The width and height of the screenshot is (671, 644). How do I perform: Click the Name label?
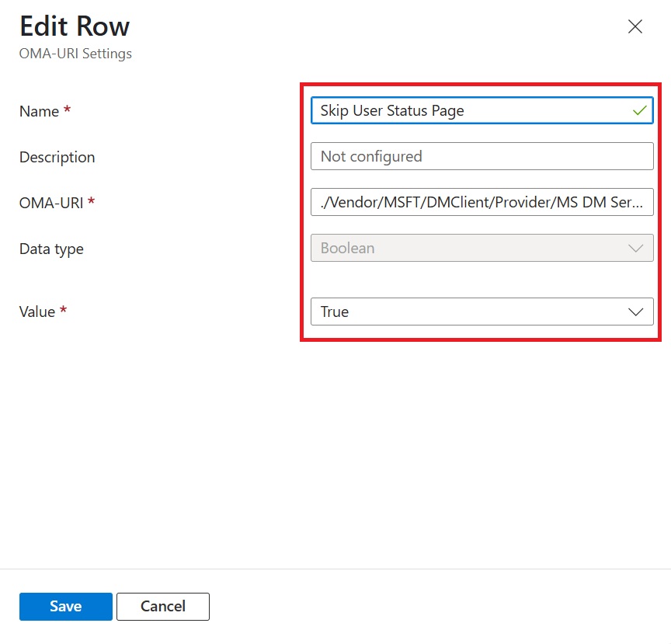(x=37, y=111)
